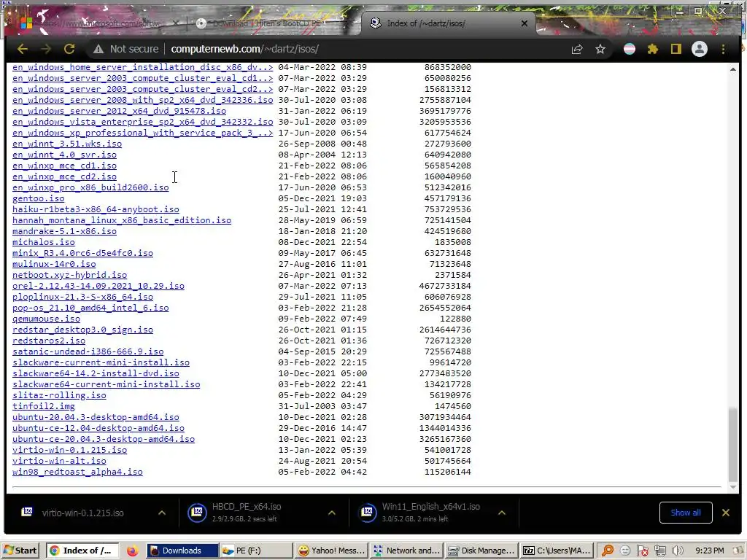Viewport: 747px width, 560px height.
Task: Download en_winnt_3.51.wks.iso
Action: pos(67,144)
